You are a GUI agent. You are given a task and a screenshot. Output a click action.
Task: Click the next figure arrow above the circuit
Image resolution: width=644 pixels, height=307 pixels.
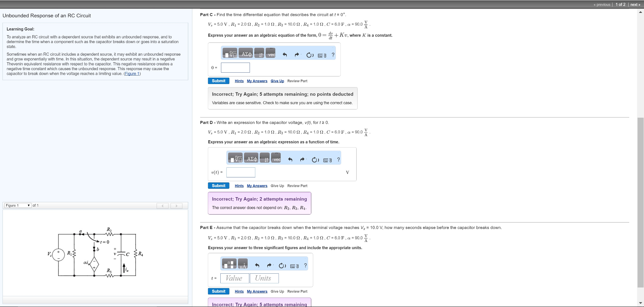tap(177, 205)
